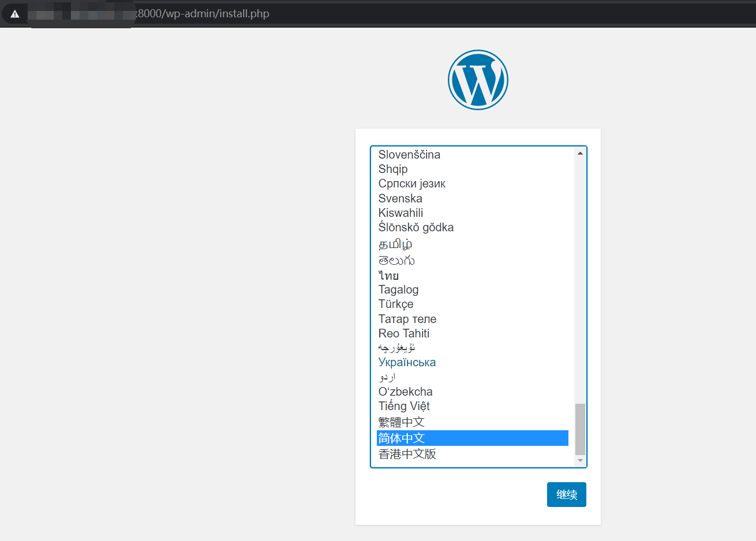Screen dimensions: 756x541
Task: Select Slovenščina language
Action: point(473,155)
